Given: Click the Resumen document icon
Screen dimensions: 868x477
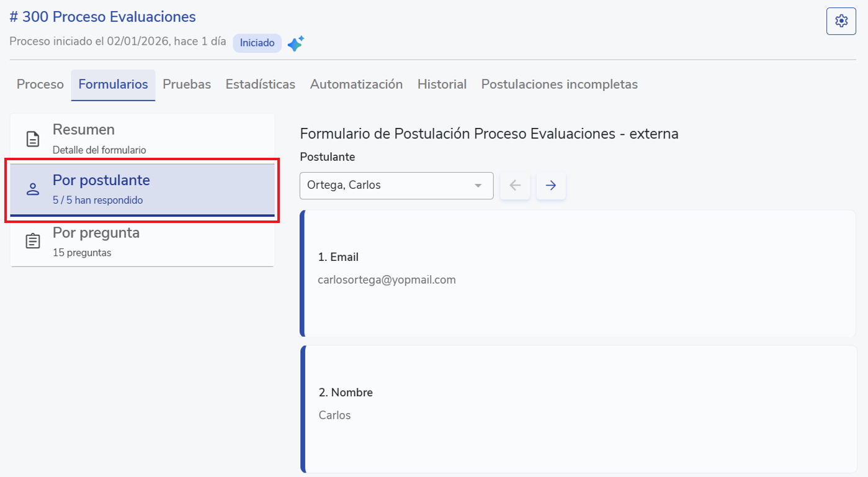Looking at the screenshot, I should [x=33, y=139].
